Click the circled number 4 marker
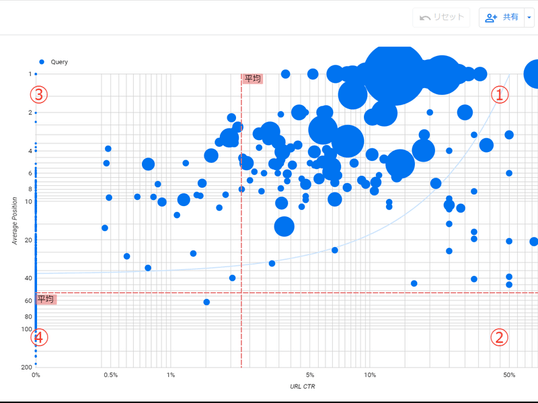This screenshot has height=403, width=538. tap(39, 337)
